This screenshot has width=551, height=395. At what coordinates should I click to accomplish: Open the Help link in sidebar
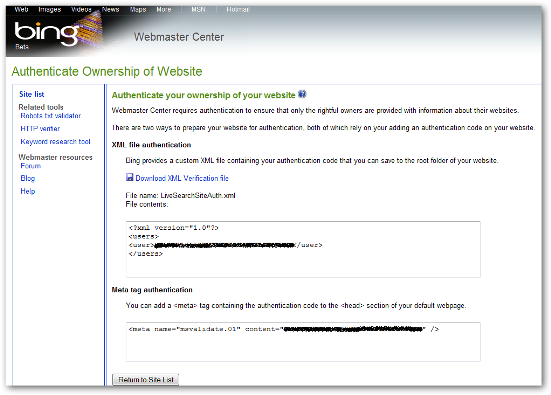28,191
